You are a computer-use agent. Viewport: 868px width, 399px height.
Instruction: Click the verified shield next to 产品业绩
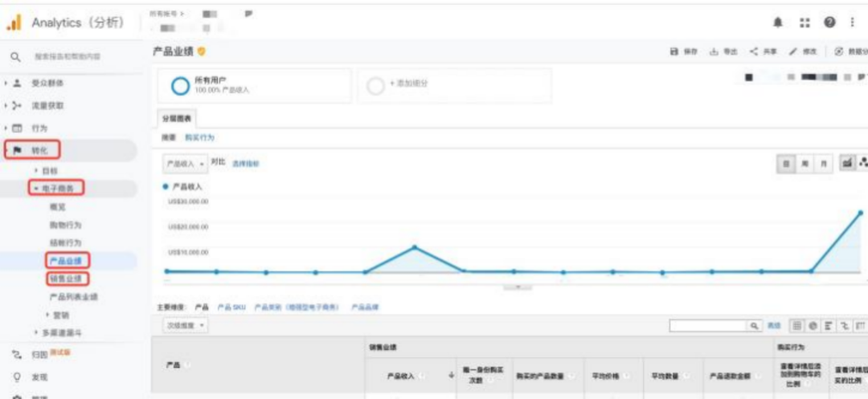click(202, 51)
